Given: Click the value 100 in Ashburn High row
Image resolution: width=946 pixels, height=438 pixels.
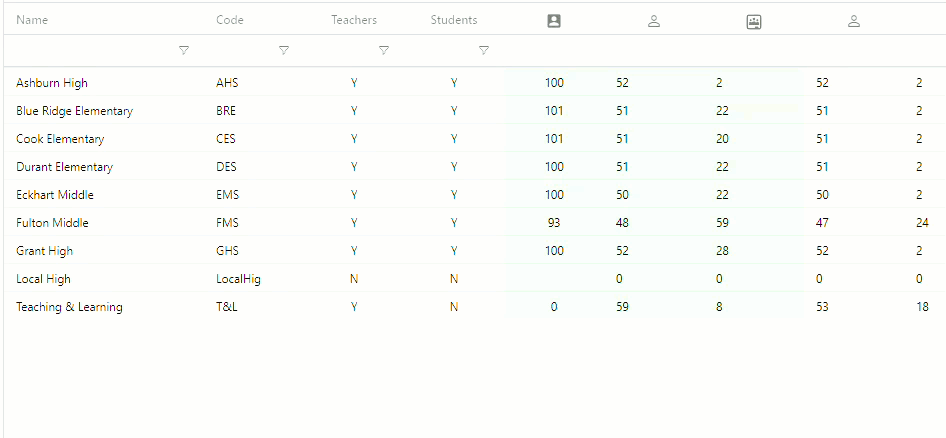Looking at the screenshot, I should 554,83.
